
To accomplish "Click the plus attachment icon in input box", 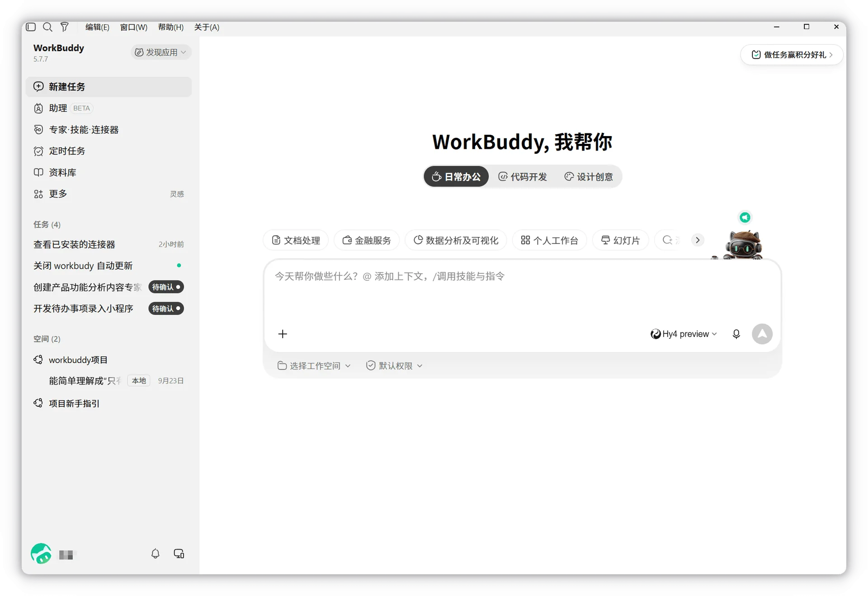I will point(283,334).
